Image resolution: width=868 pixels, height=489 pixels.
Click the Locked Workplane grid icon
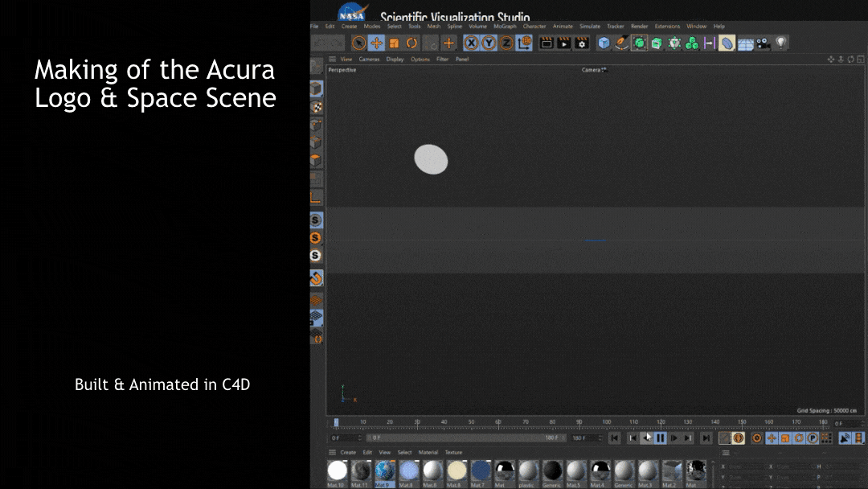[x=316, y=318]
